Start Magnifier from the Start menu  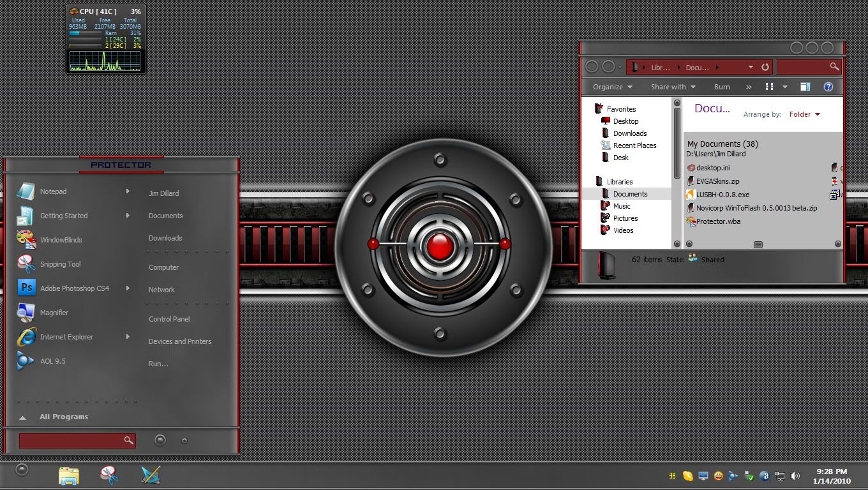point(73,313)
